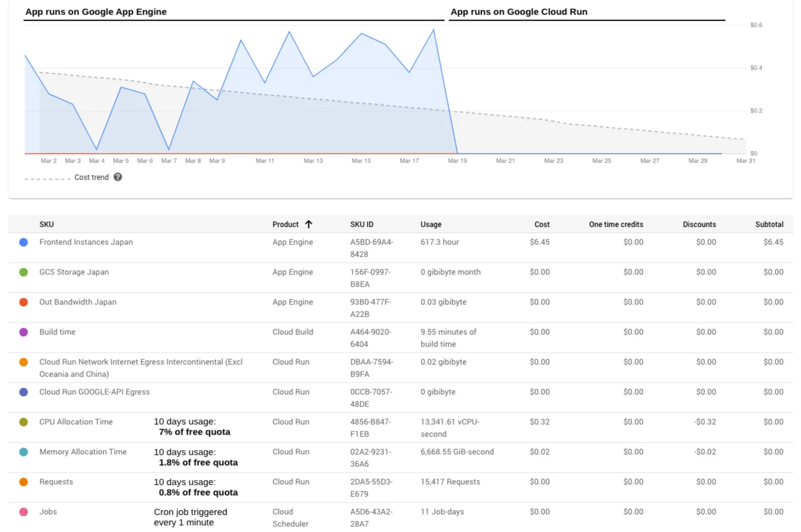Open the Cost trend help tooltip

click(x=117, y=177)
